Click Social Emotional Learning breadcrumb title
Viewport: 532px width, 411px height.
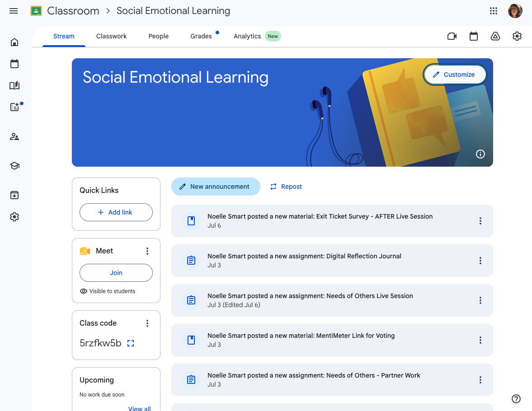(x=174, y=11)
